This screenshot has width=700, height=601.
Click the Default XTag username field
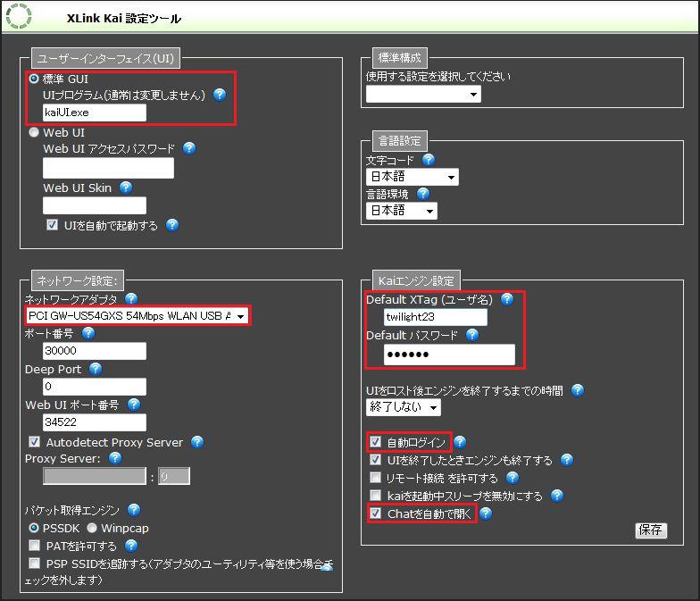coord(436,317)
